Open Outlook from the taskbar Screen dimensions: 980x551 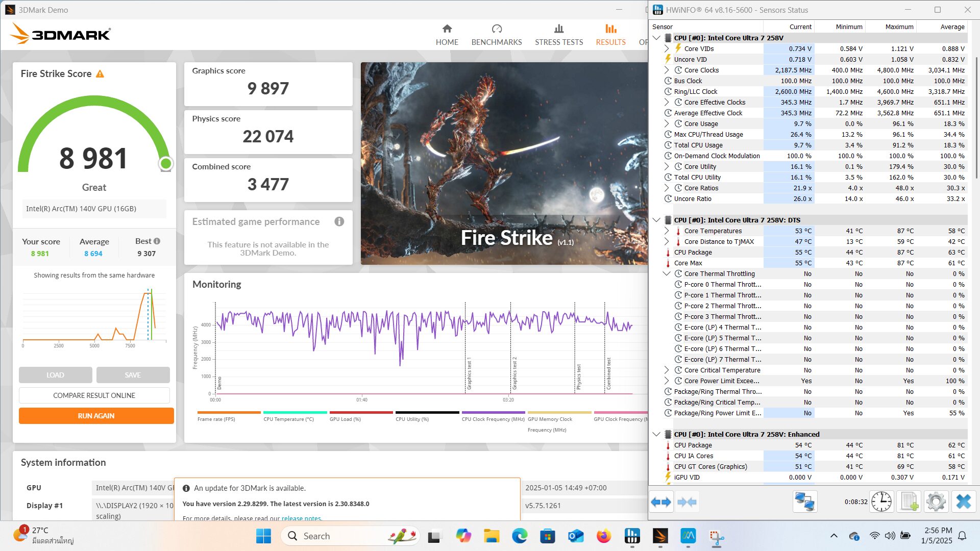tap(576, 536)
